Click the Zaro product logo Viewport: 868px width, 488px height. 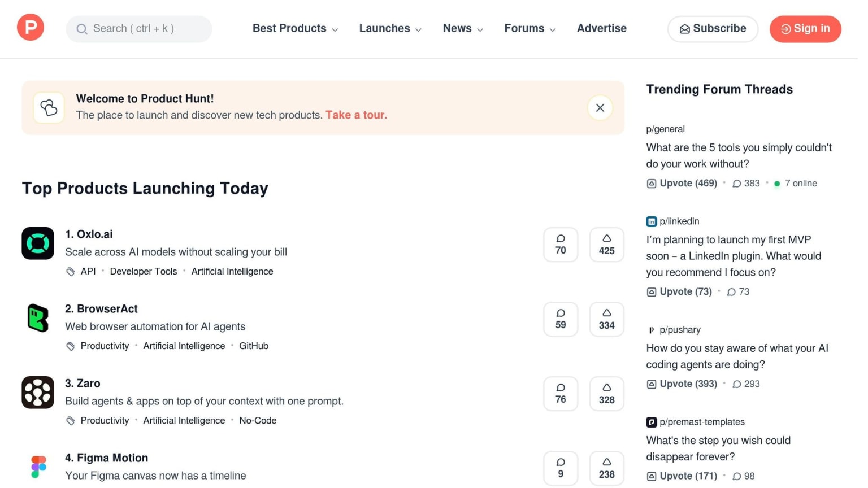point(38,393)
